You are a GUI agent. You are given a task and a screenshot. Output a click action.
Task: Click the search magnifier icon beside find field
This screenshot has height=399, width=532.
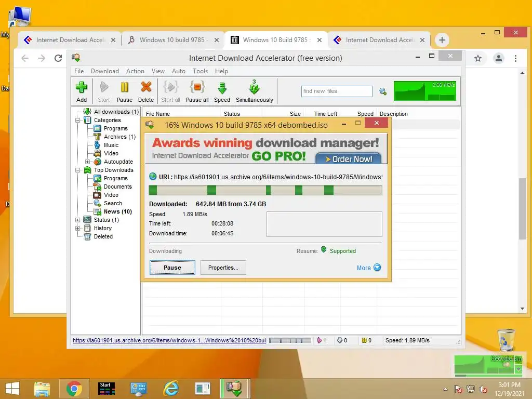[x=383, y=91]
